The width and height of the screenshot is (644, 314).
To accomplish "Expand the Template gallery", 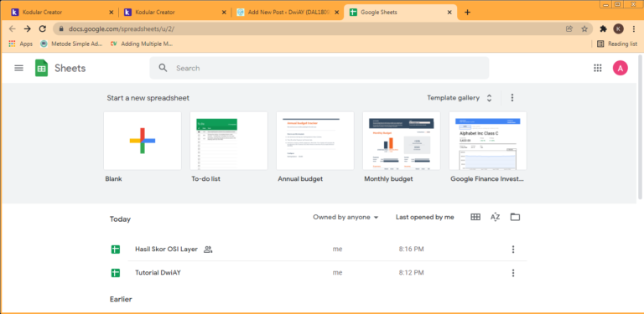I will pos(460,98).
